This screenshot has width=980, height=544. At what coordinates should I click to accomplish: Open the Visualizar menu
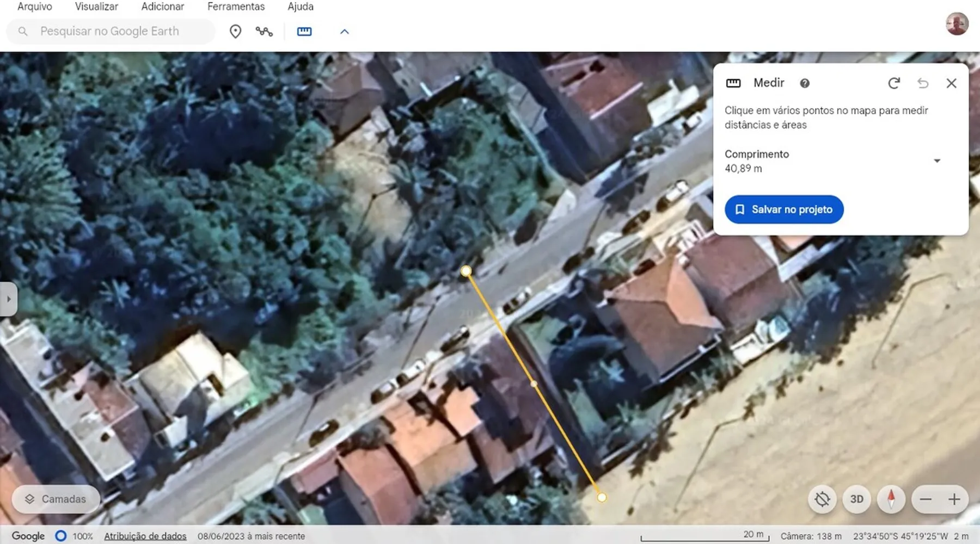click(x=96, y=7)
